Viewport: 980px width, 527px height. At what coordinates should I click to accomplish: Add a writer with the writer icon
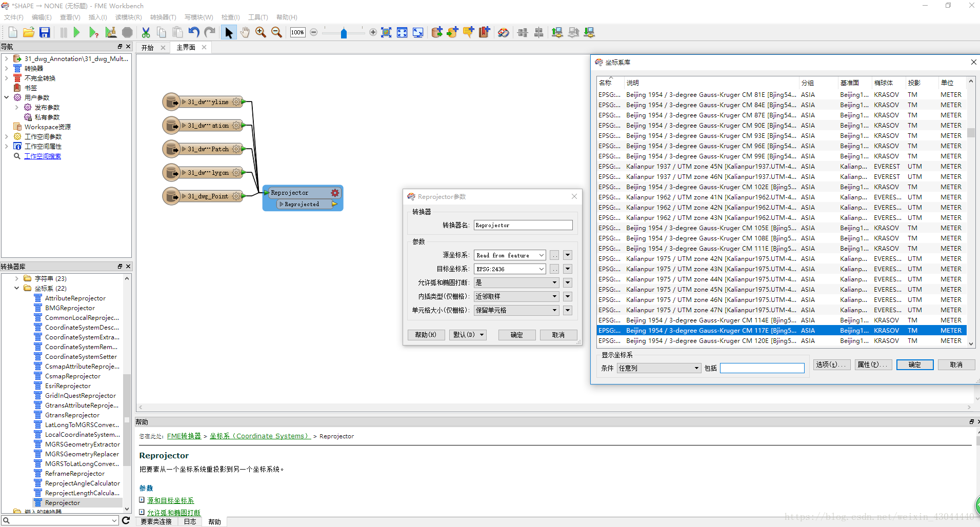pyautogui.click(x=452, y=32)
